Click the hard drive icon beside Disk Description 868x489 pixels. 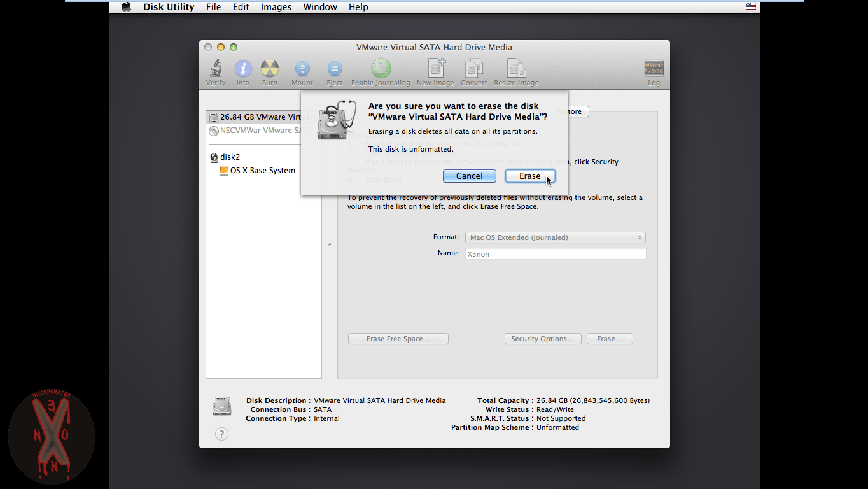pyautogui.click(x=221, y=406)
